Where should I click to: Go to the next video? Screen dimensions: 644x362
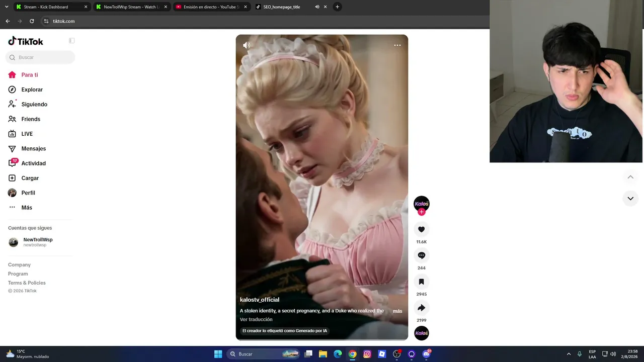point(630,199)
